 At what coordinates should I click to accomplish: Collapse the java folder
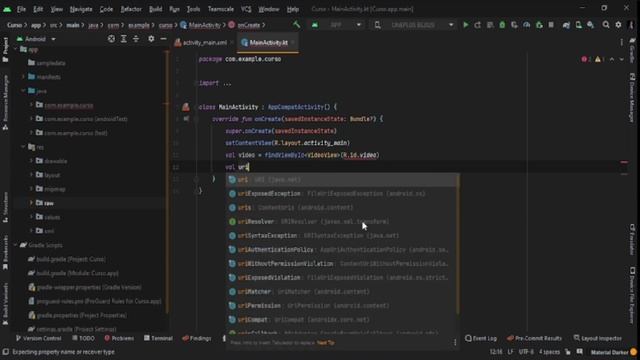tap(23, 91)
